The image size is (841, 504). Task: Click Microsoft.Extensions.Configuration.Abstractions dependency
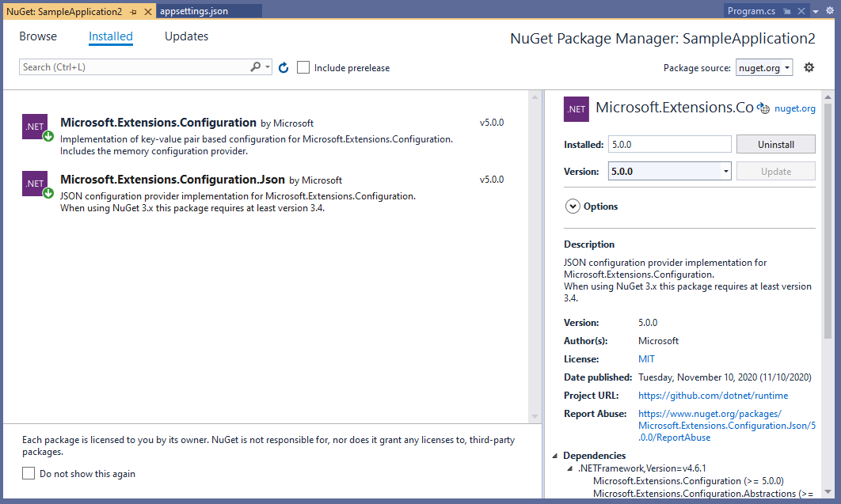click(x=703, y=493)
